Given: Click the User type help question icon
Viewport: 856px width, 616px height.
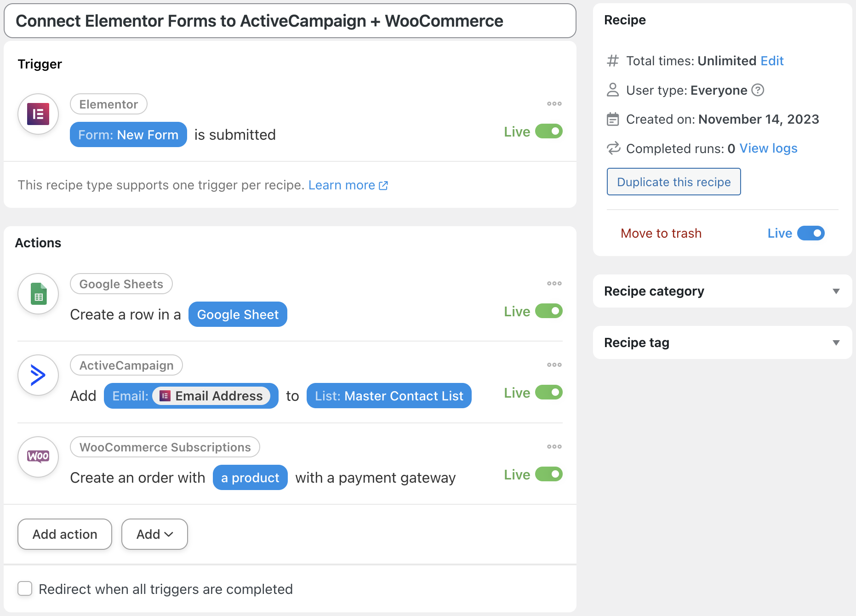Looking at the screenshot, I should pyautogui.click(x=758, y=90).
